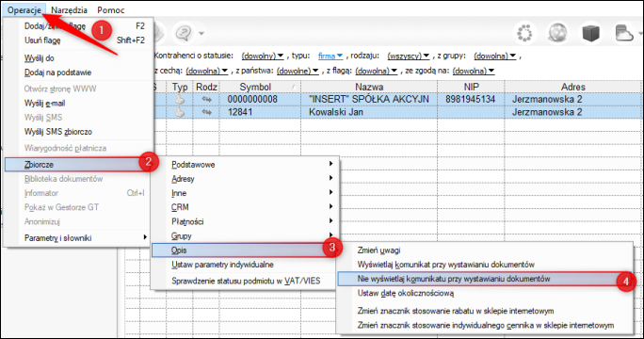
Task: Sort by the Nazwa column header
Action: [x=369, y=87]
